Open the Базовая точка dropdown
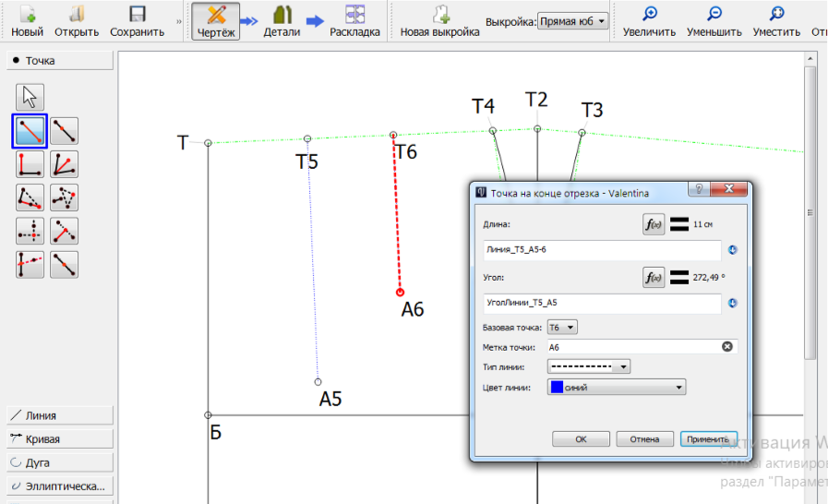This screenshot has height=504, width=828. coord(562,327)
